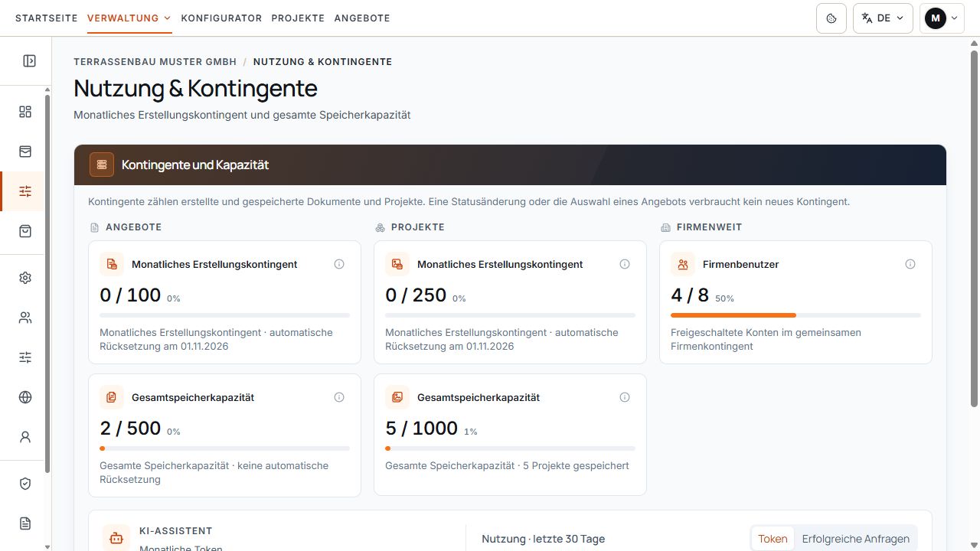980x551 pixels.
Task: Show info for Angebote Gesamtspeicherkapazität
Action: 339,397
